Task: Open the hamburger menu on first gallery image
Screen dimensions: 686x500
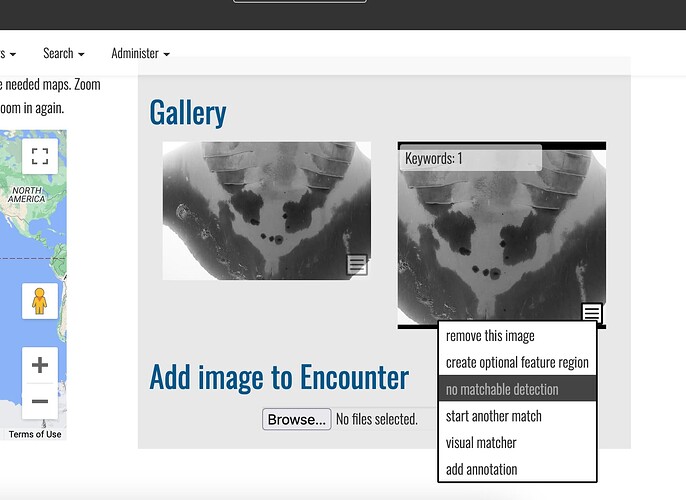Action: (x=357, y=264)
